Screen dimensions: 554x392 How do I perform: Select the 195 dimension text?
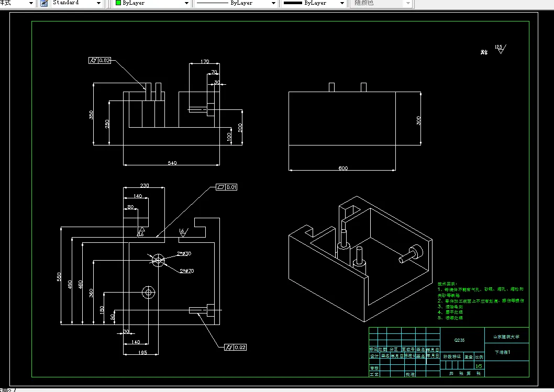coord(142,352)
